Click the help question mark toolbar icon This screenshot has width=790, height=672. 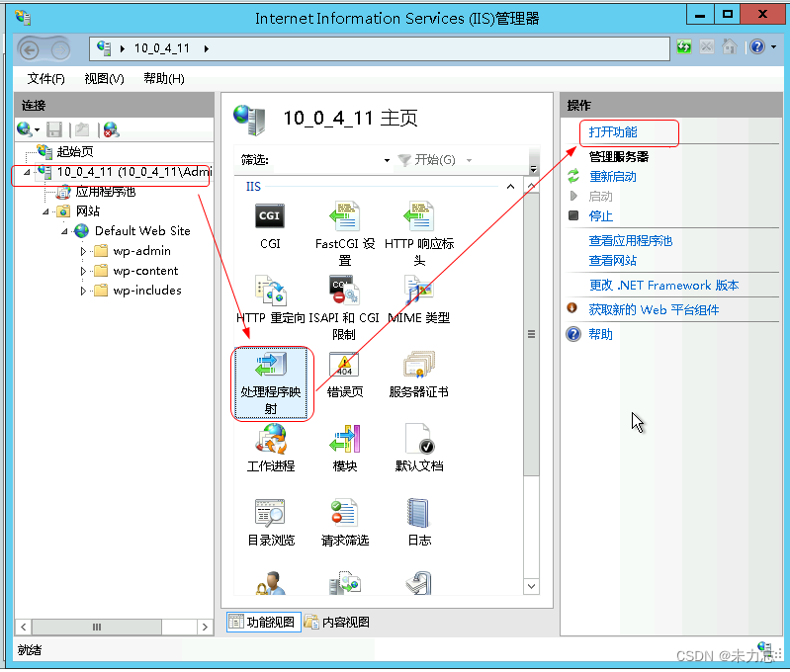coord(757,46)
